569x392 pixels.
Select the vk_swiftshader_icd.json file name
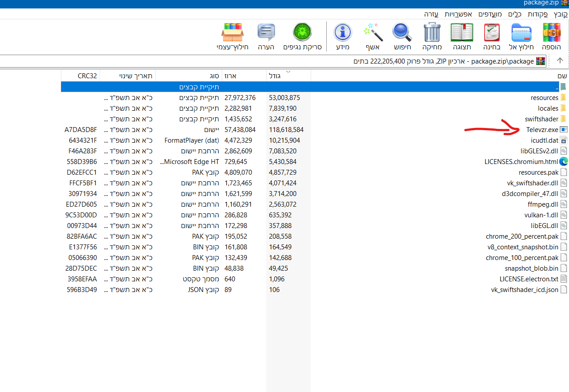click(525, 289)
